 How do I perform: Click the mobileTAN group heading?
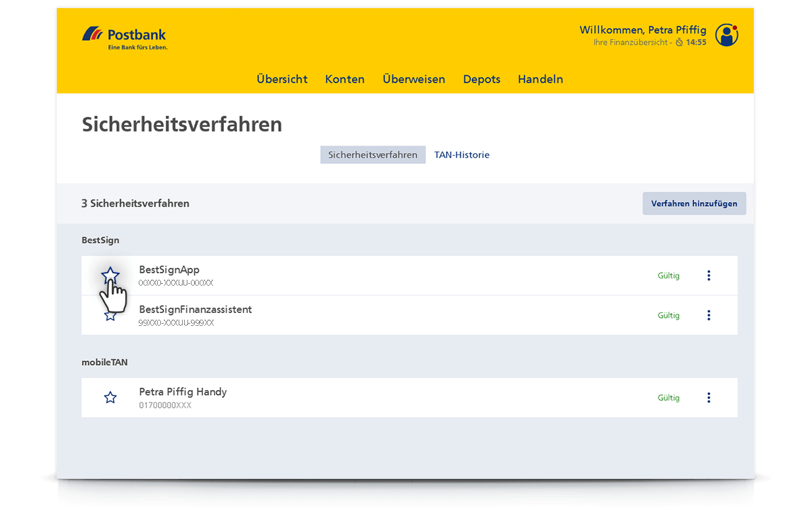105,362
